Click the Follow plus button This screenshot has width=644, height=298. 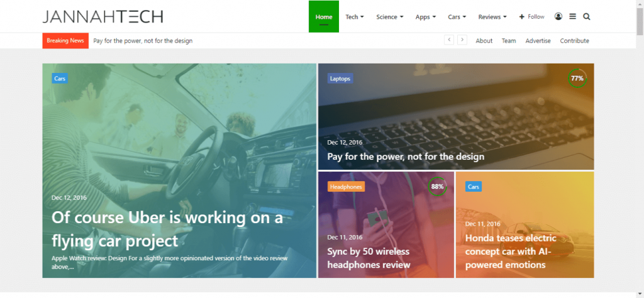point(532,17)
